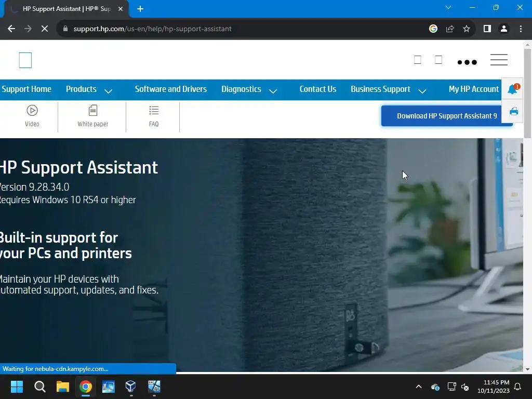Show hidden system tray icons
This screenshot has height=399, width=532.
419,387
